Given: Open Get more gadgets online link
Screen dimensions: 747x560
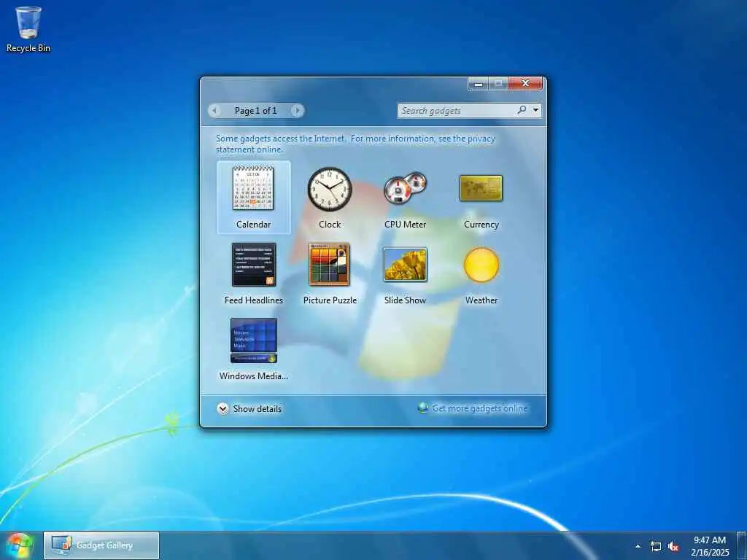Looking at the screenshot, I should (480, 408).
